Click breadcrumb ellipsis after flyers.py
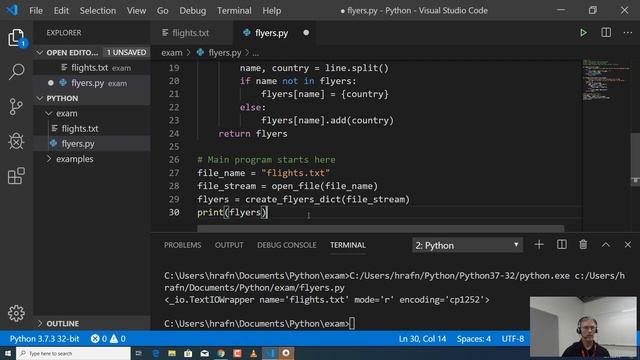This screenshot has width=640, height=360. coord(256,53)
